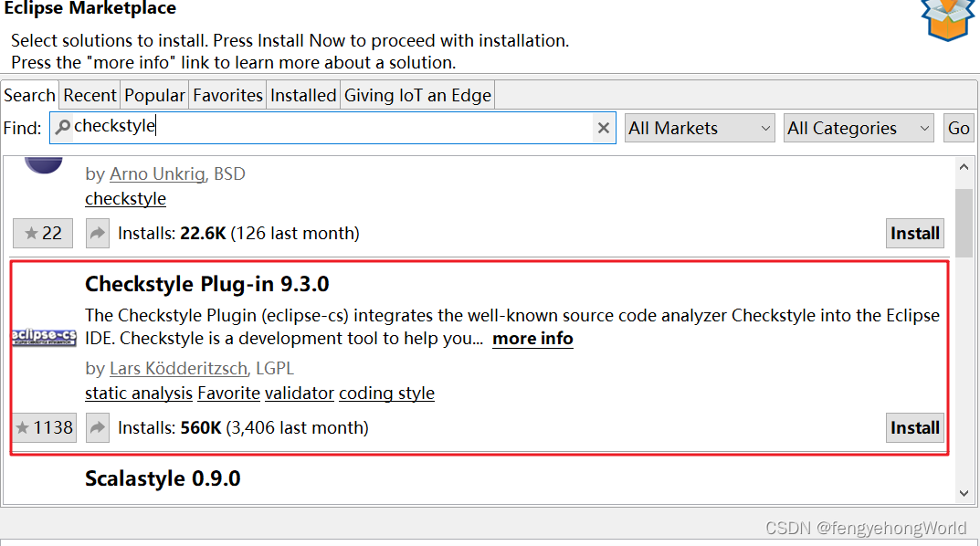The height and width of the screenshot is (546, 980).
Task: Switch to the Popular tab
Action: [x=154, y=96]
